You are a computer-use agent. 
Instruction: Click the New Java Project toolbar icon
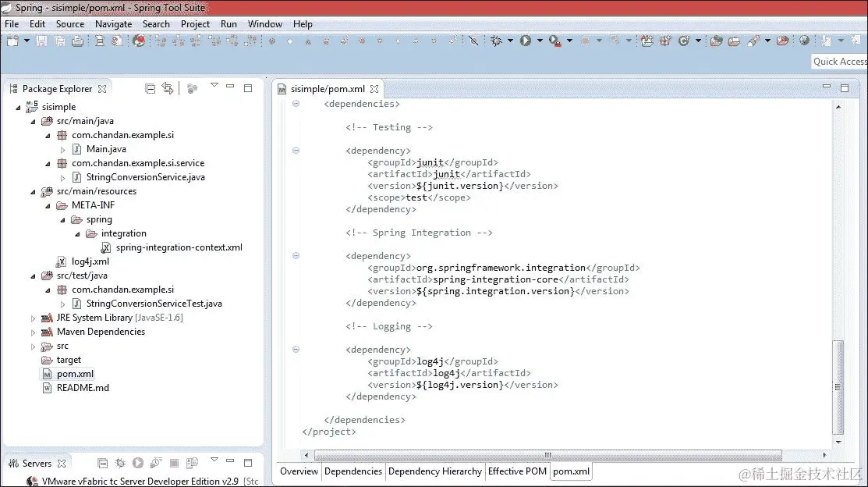pyautogui.click(x=647, y=41)
